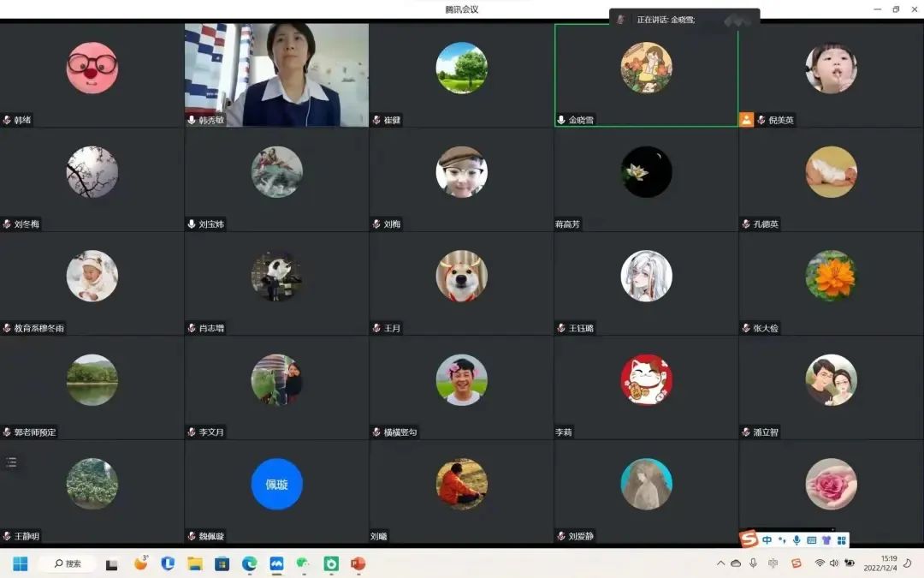924x578 pixels.
Task: Open WeChat from the taskbar
Action: pyautogui.click(x=303, y=563)
